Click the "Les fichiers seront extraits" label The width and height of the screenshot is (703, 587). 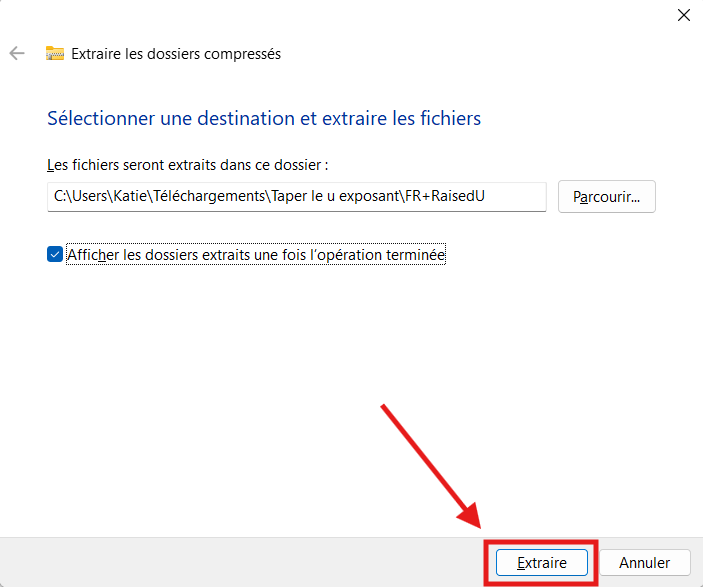pyautogui.click(x=187, y=164)
